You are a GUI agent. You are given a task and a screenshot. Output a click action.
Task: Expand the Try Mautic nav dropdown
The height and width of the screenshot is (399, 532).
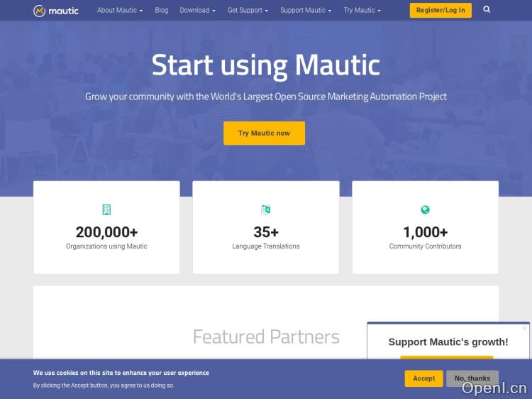362,10
